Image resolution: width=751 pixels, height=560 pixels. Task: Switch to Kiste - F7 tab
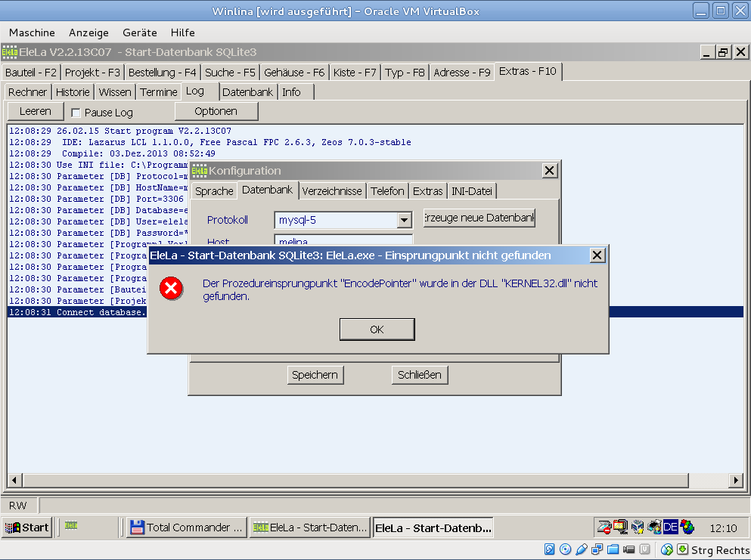click(x=355, y=73)
